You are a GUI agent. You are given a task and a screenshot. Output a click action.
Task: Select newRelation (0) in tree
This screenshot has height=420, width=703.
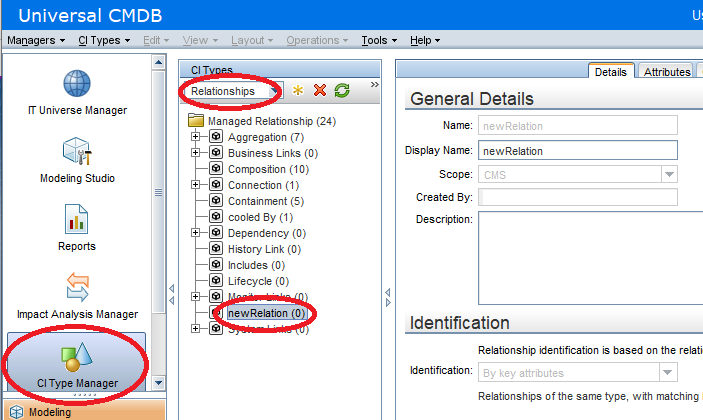267,313
